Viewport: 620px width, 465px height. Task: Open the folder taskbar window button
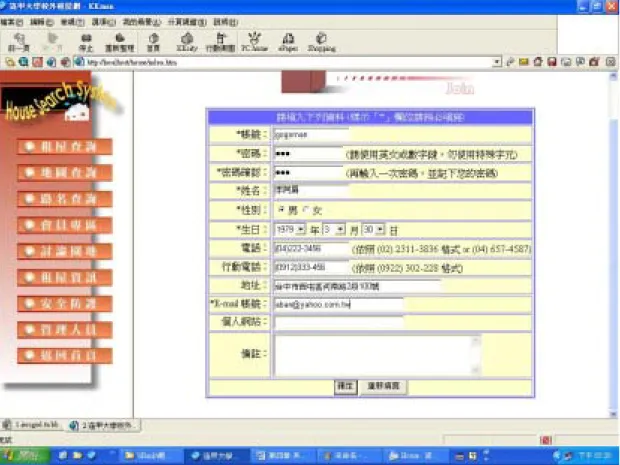coord(151,456)
